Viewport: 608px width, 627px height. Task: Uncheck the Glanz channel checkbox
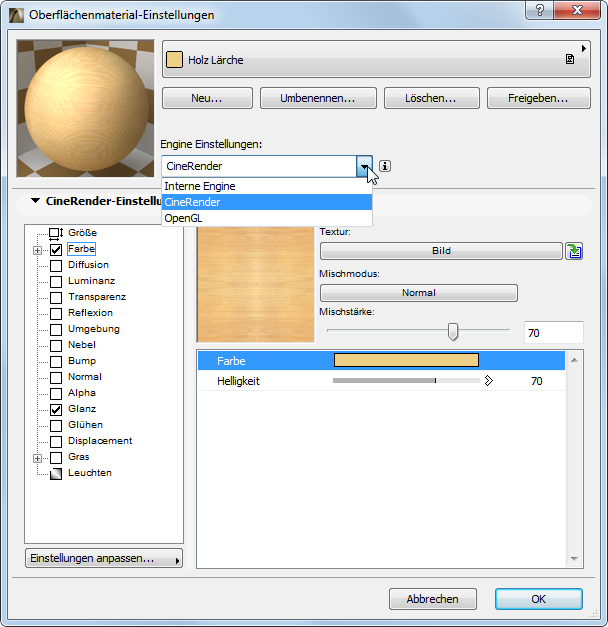coord(56,409)
